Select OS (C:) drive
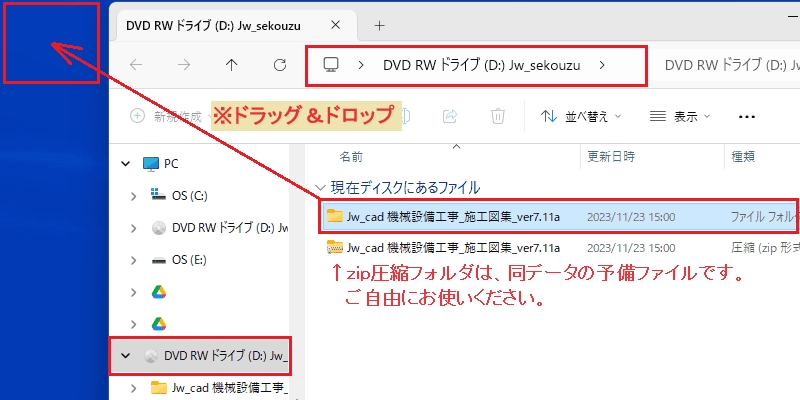This screenshot has height=400, width=800. pyautogui.click(x=179, y=196)
